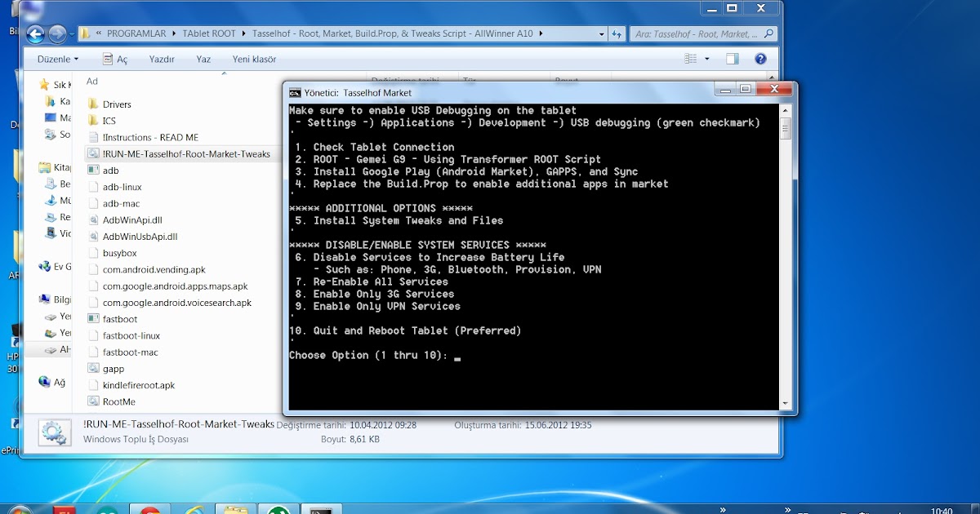
Task: Toggle the Explorer preview pane icon
Action: [x=733, y=59]
